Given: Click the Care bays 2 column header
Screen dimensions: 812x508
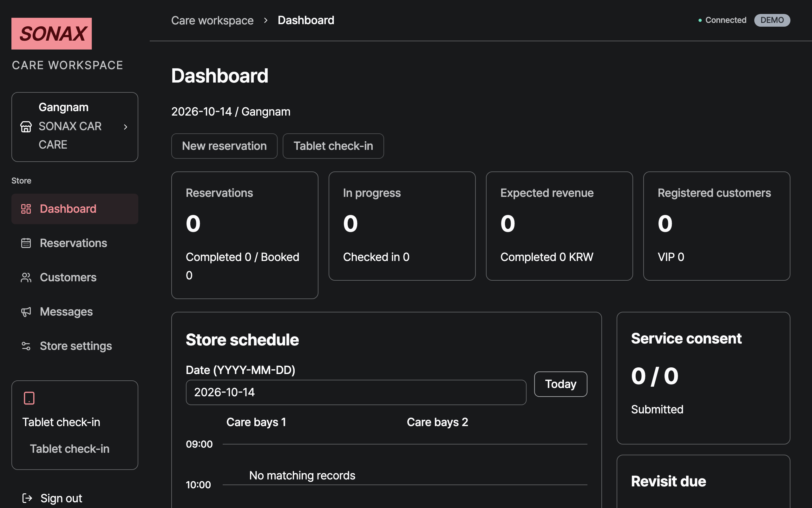Looking at the screenshot, I should (437, 422).
